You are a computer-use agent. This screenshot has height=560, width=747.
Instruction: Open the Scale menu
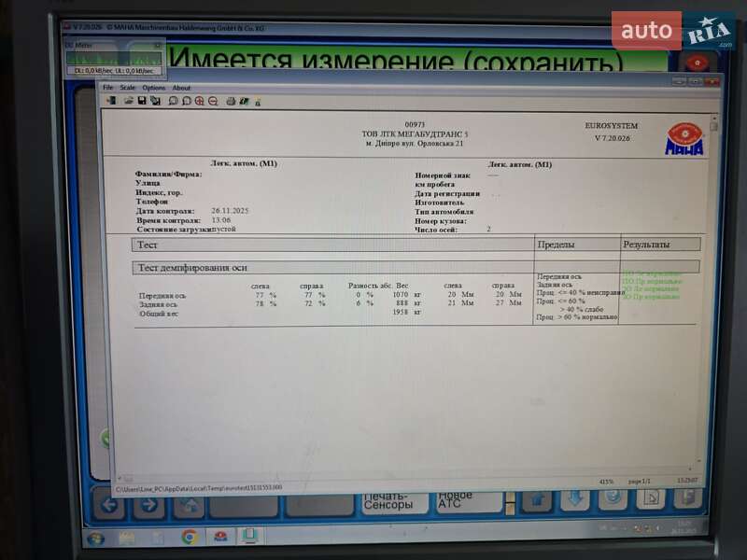point(128,88)
